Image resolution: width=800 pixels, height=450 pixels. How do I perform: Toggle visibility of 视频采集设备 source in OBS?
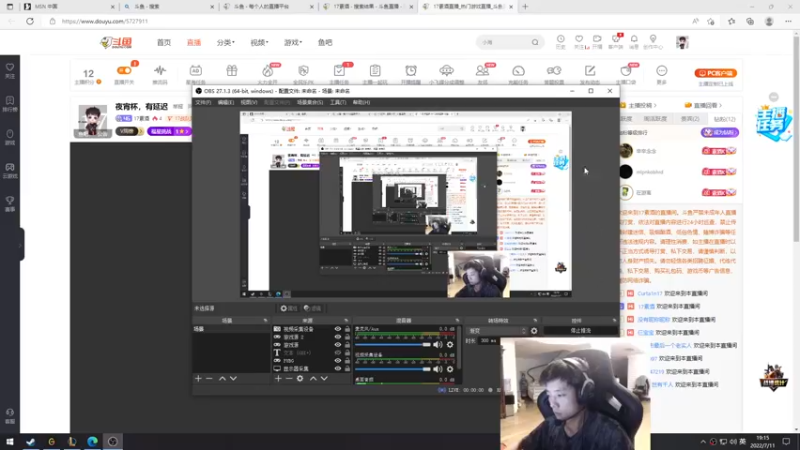[x=338, y=329]
